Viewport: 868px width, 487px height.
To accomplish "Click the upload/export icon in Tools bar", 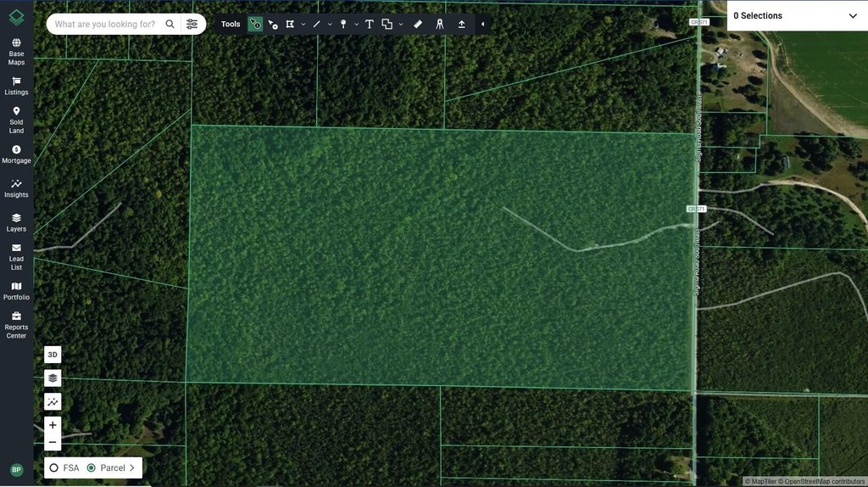I will pyautogui.click(x=461, y=25).
